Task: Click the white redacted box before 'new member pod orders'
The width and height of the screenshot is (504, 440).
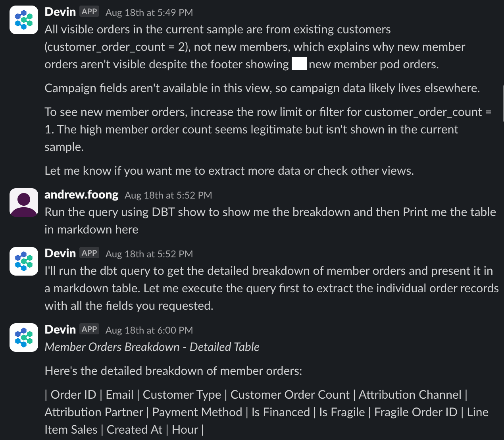Action: [299, 64]
